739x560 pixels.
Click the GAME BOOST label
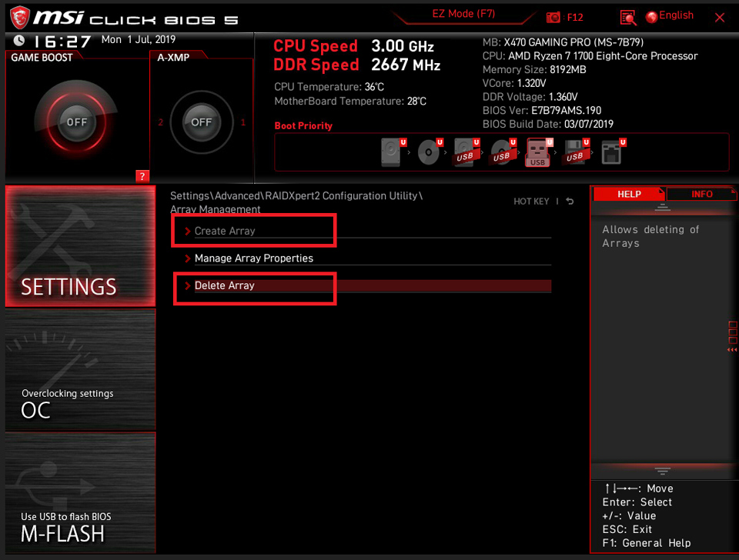[42, 58]
